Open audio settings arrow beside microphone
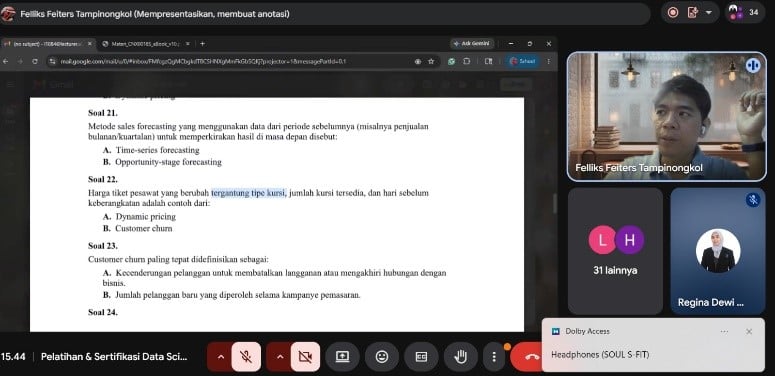 click(220, 357)
